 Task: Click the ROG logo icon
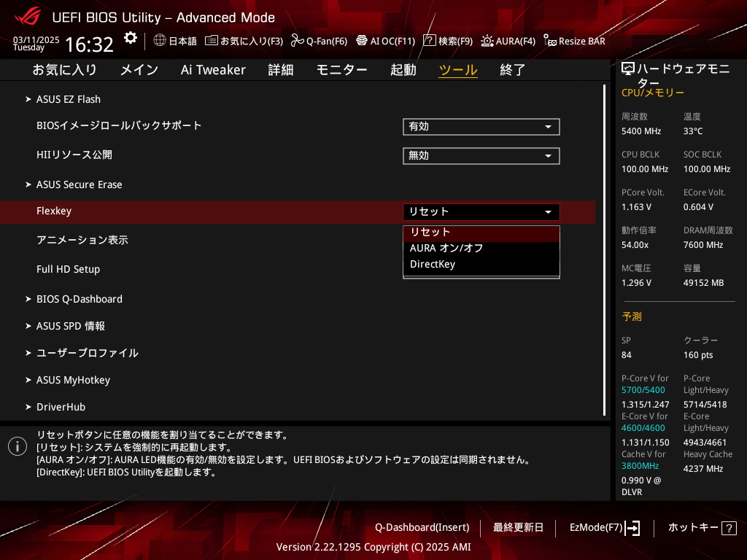(28, 16)
